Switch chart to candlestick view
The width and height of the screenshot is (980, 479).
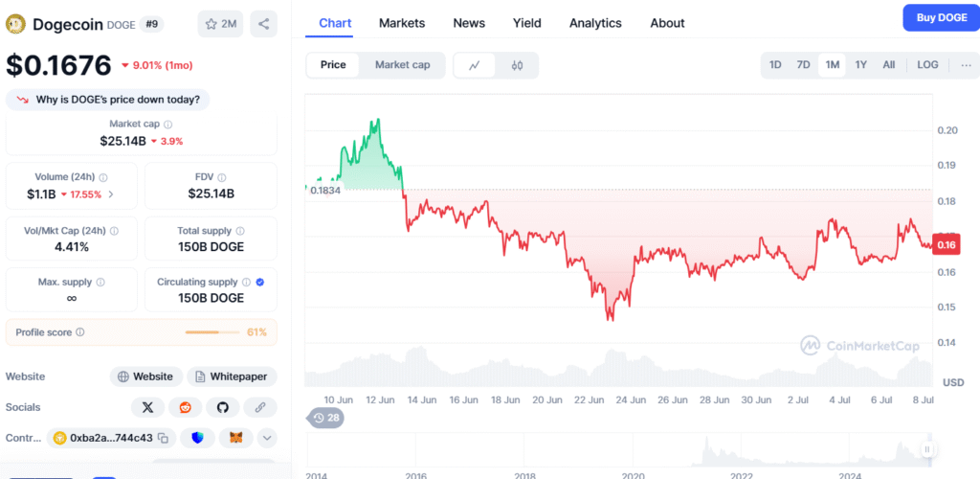tap(518, 65)
